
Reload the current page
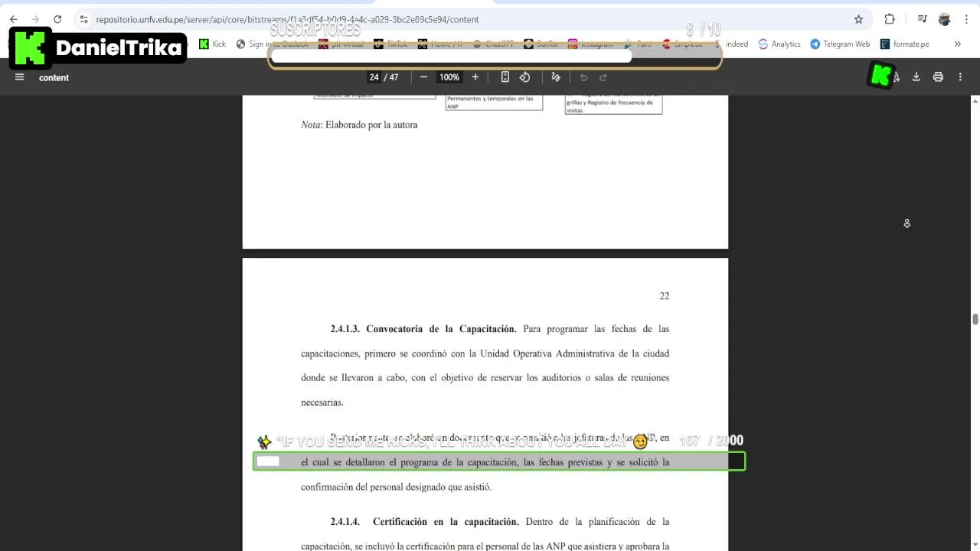tap(57, 19)
